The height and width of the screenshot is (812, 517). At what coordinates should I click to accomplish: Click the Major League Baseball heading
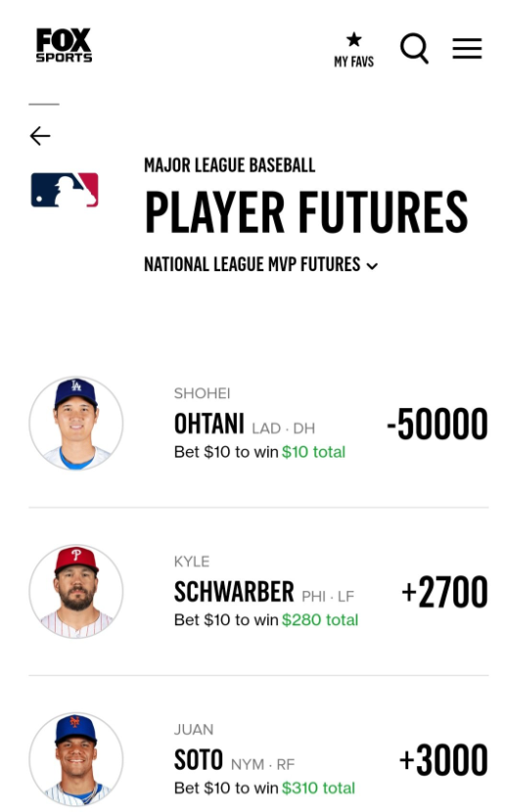click(229, 165)
